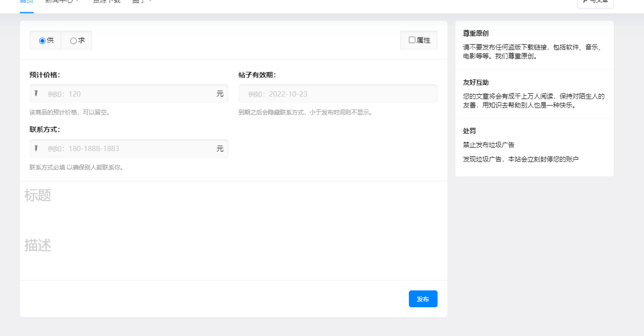The width and height of the screenshot is (644, 336).
Task: Click the 联系方式 input field
Action: point(129,148)
